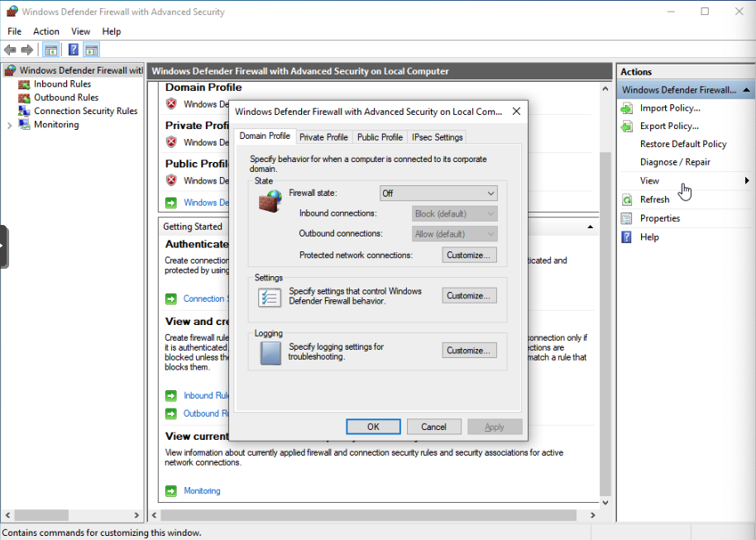This screenshot has height=540, width=756.
Task: Follow the Monitoring link at the bottom
Action: point(202,490)
